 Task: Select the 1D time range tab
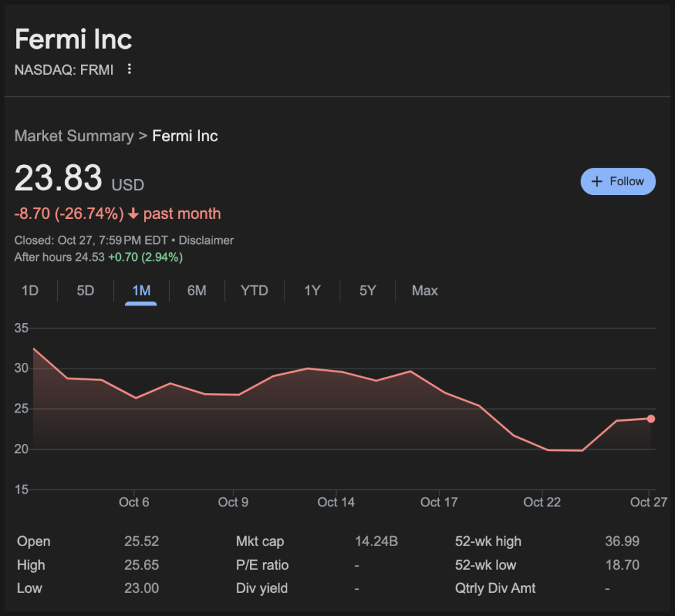pyautogui.click(x=30, y=290)
